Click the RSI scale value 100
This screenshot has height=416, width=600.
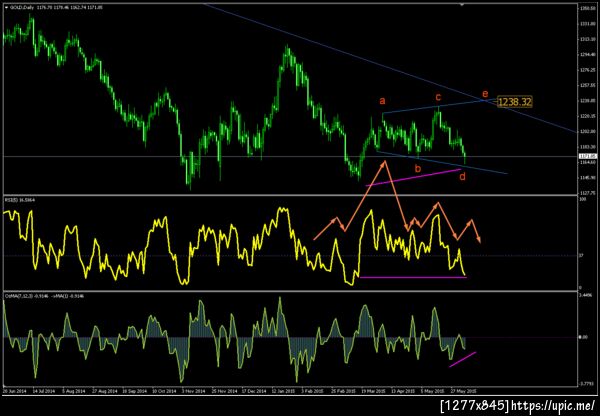tap(581, 200)
